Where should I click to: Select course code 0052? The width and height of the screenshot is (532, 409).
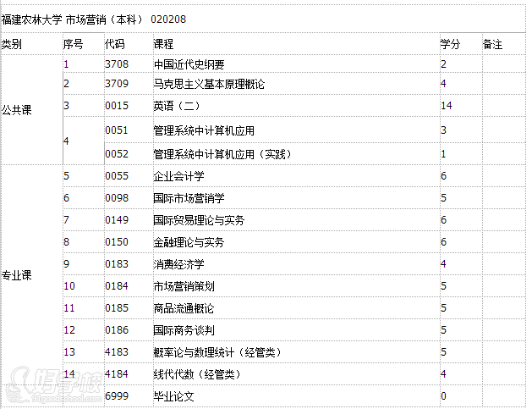116,154
